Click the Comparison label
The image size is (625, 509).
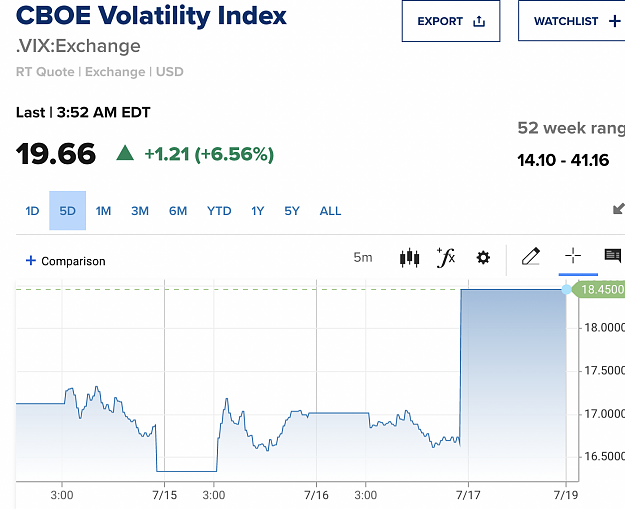(73, 261)
